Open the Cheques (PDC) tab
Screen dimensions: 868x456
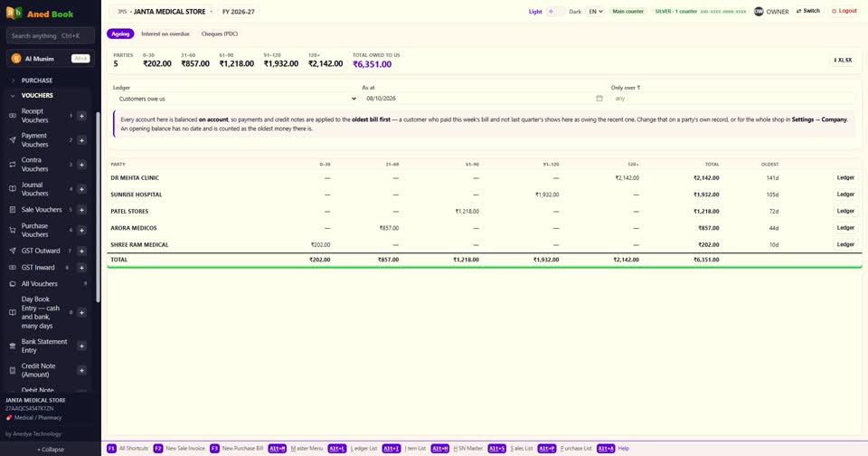219,33
